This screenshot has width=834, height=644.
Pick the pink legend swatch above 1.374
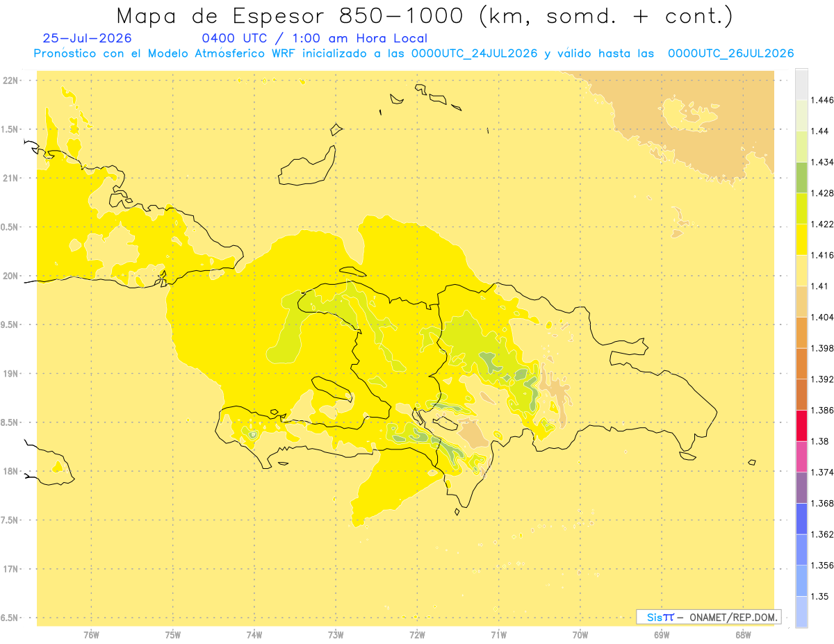[x=801, y=456]
